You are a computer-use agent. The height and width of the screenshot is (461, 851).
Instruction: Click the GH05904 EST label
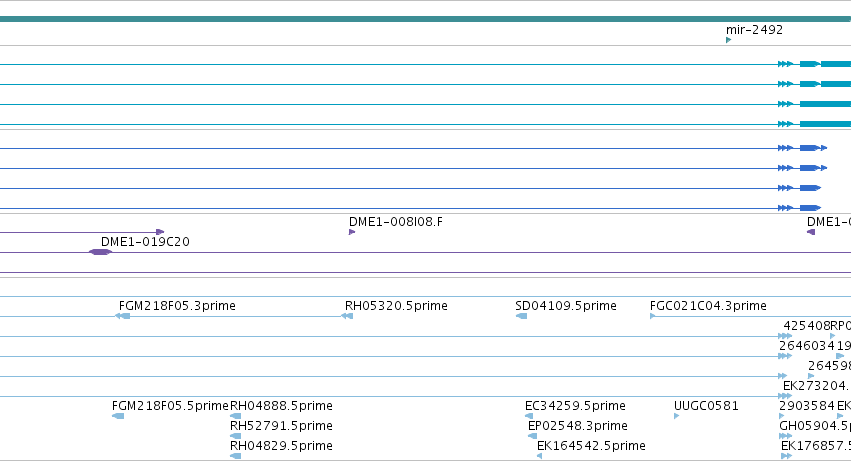click(815, 426)
